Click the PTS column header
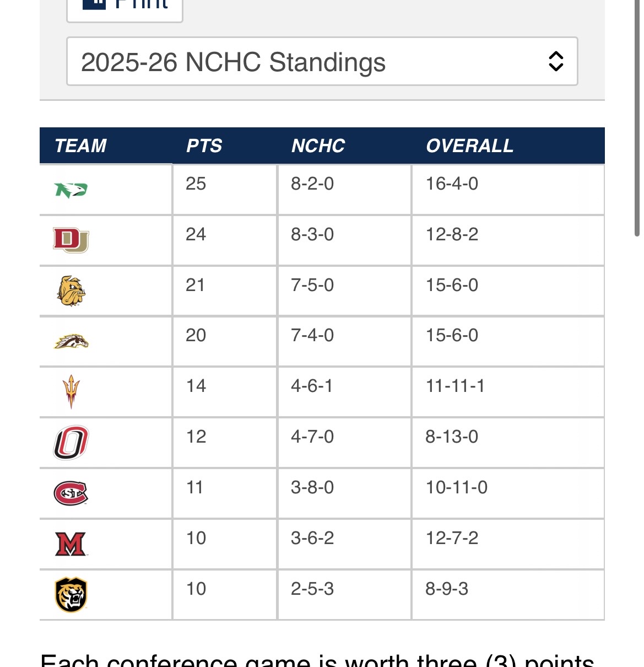This screenshot has width=644, height=667. [x=204, y=146]
